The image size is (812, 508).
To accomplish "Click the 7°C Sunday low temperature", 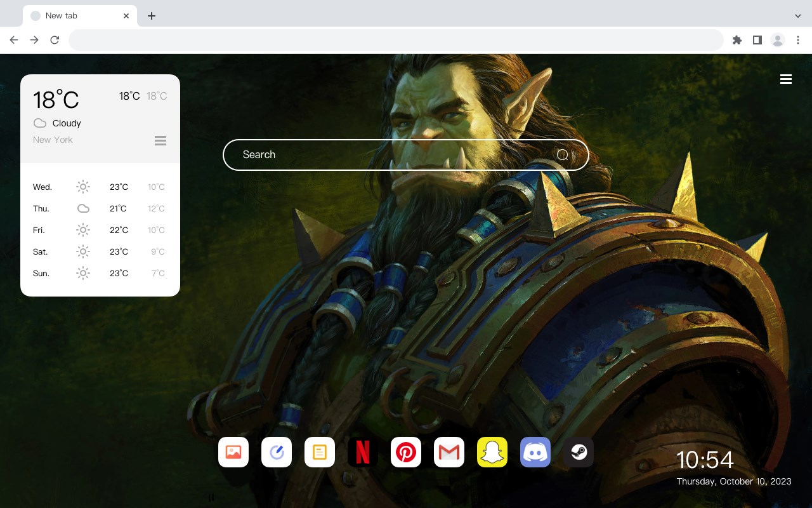I will pos(158,273).
